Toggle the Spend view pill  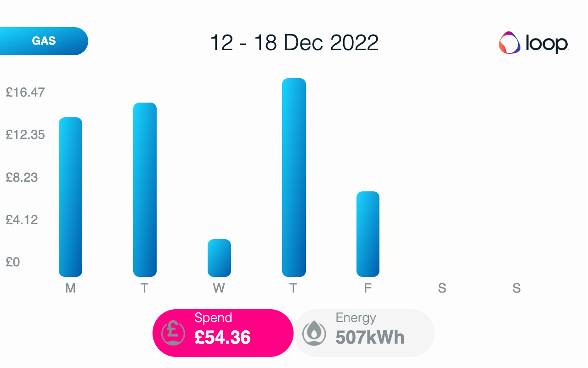point(223,332)
